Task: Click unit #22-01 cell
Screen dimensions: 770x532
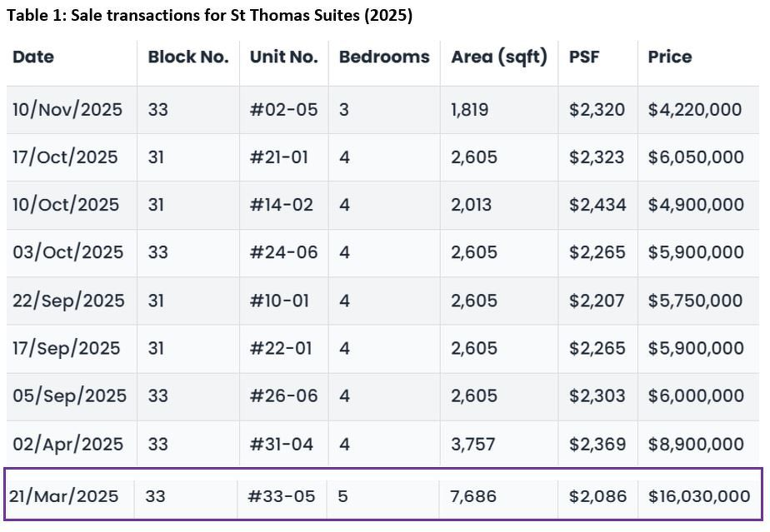Action: (280, 348)
